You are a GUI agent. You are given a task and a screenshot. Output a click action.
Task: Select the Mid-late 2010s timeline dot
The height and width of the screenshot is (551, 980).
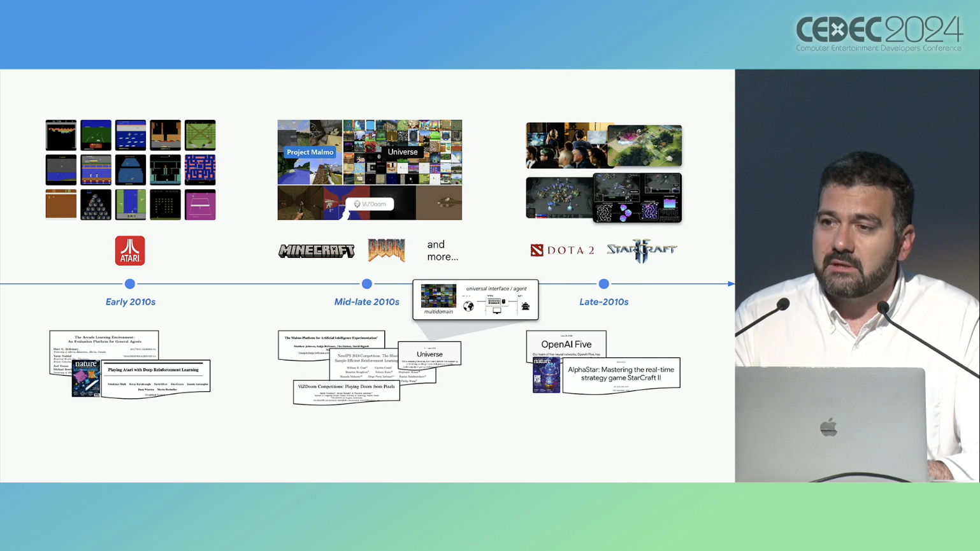pyautogui.click(x=367, y=284)
